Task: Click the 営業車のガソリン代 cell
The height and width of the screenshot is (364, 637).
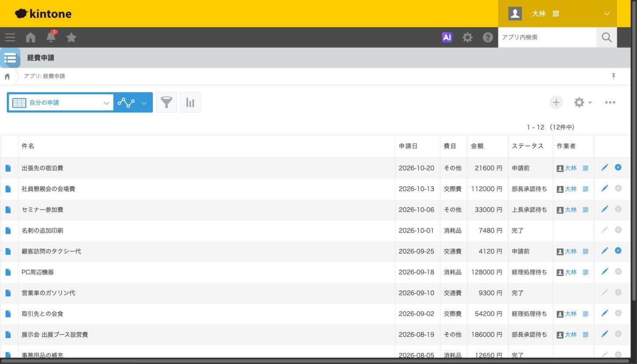Action: pyautogui.click(x=206, y=293)
